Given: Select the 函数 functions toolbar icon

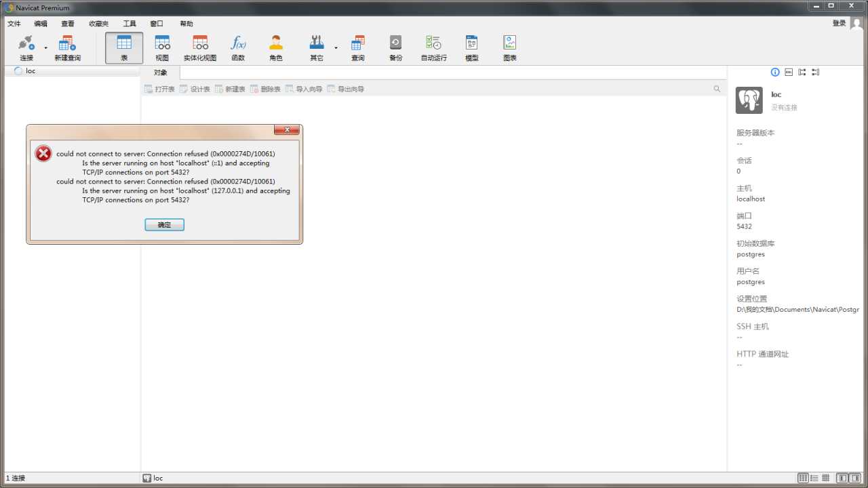Looking at the screenshot, I should [x=238, y=48].
